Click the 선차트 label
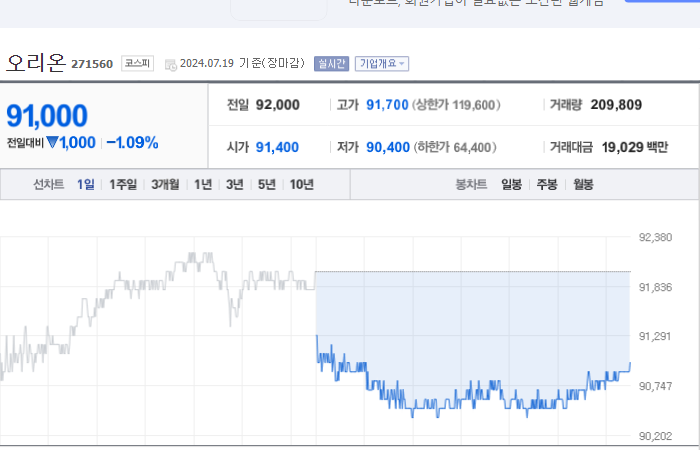 [x=49, y=184]
